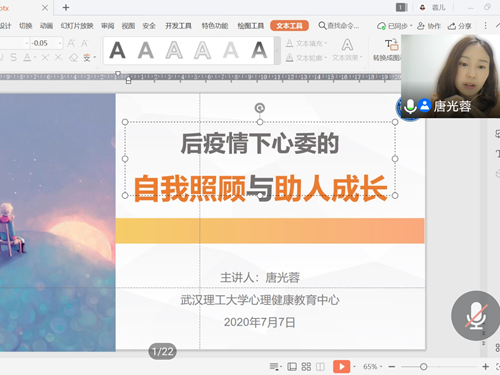The width and height of the screenshot is (500, 375).
Task: Click the eraser clear formatting icon
Action: tap(73, 58)
